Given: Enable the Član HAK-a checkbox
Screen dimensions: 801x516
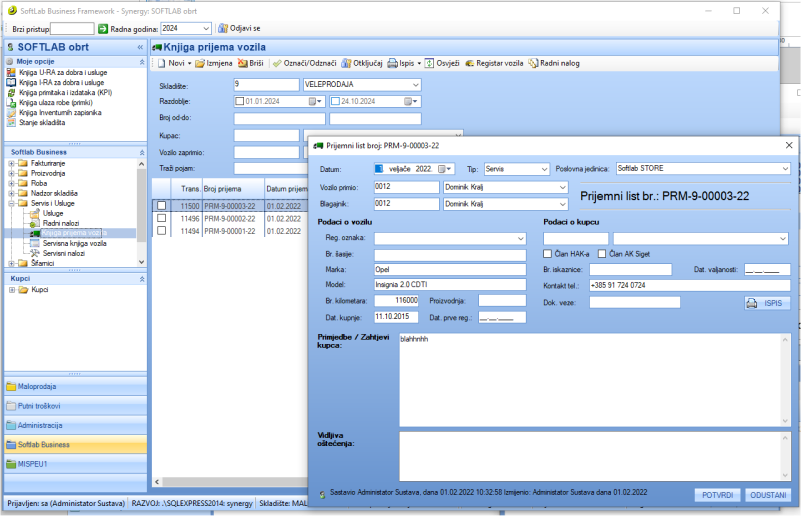Looking at the screenshot, I should click(x=548, y=254).
